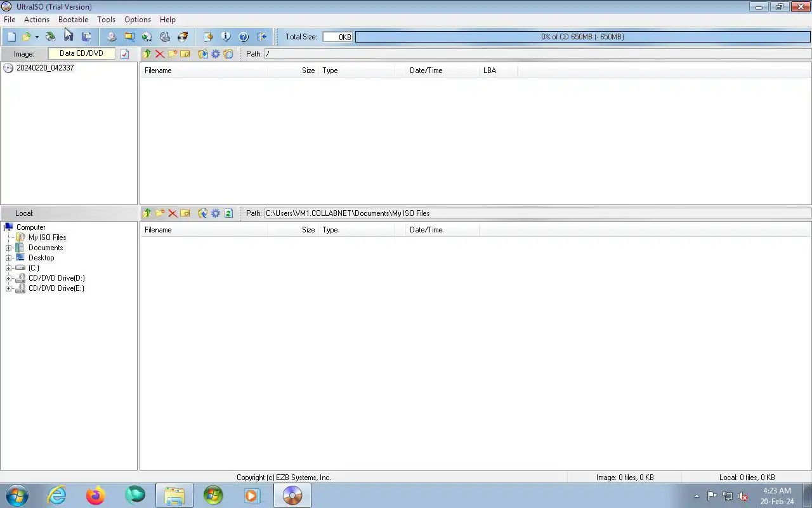The image size is (812, 508).
Task: Open the File menu
Action: pyautogui.click(x=10, y=20)
